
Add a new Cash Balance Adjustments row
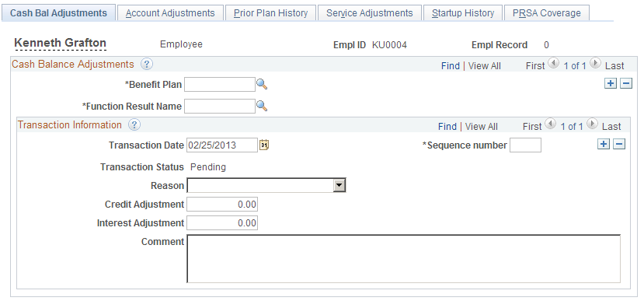611,83
